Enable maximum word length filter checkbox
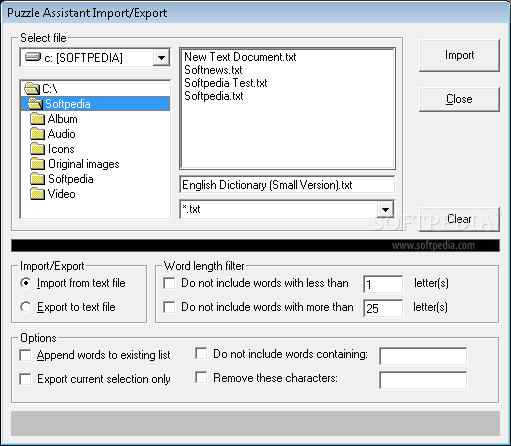The height and width of the screenshot is (446, 511). (x=169, y=307)
